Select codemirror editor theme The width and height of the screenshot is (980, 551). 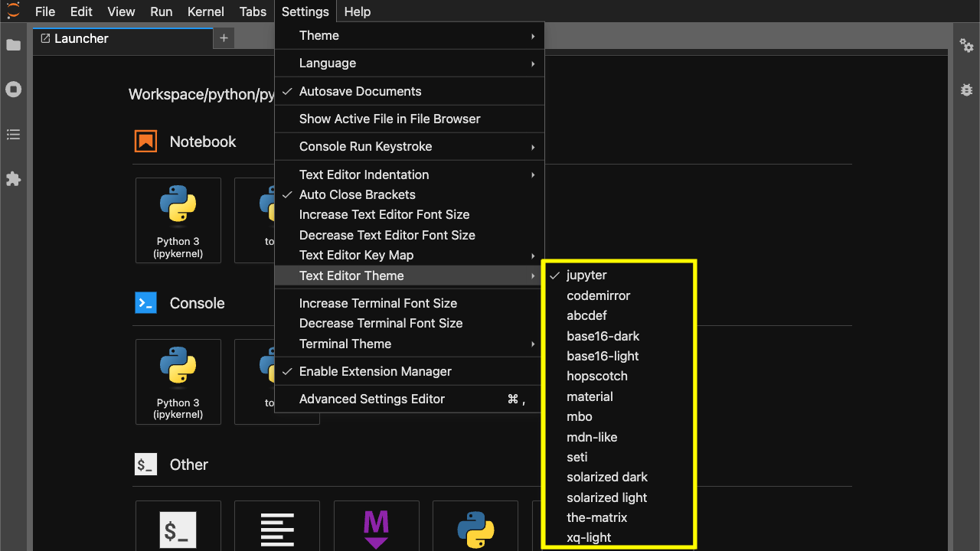619,295
